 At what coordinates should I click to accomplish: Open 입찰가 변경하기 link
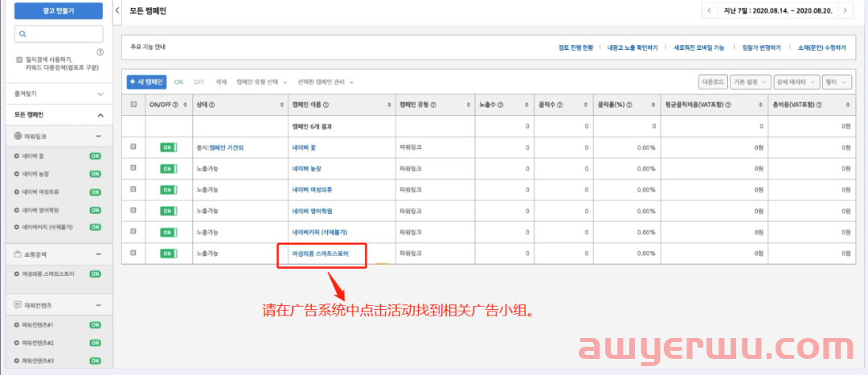[762, 48]
